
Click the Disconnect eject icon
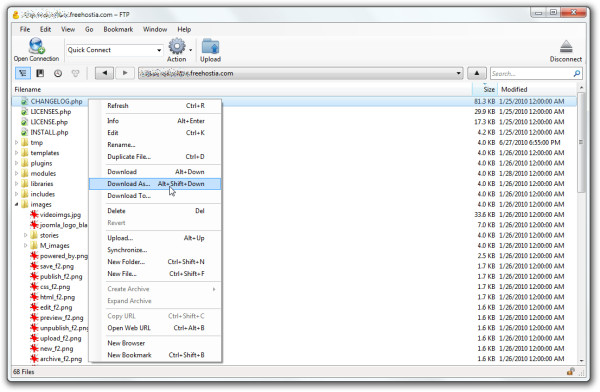tap(566, 47)
